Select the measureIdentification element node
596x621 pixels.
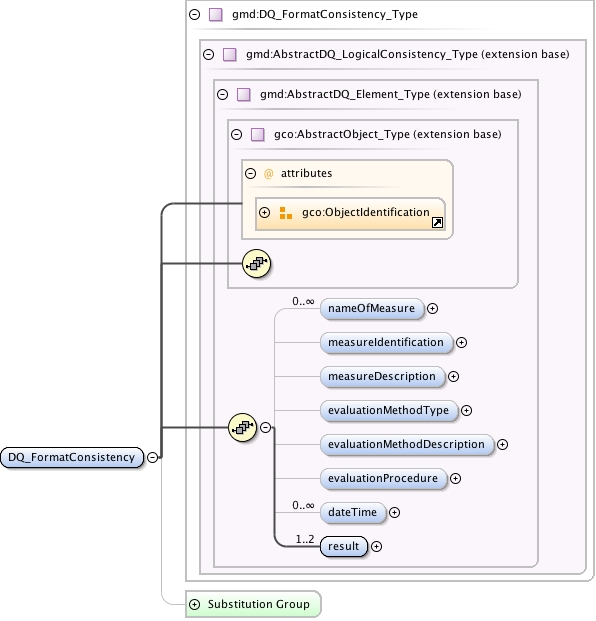[x=386, y=343]
